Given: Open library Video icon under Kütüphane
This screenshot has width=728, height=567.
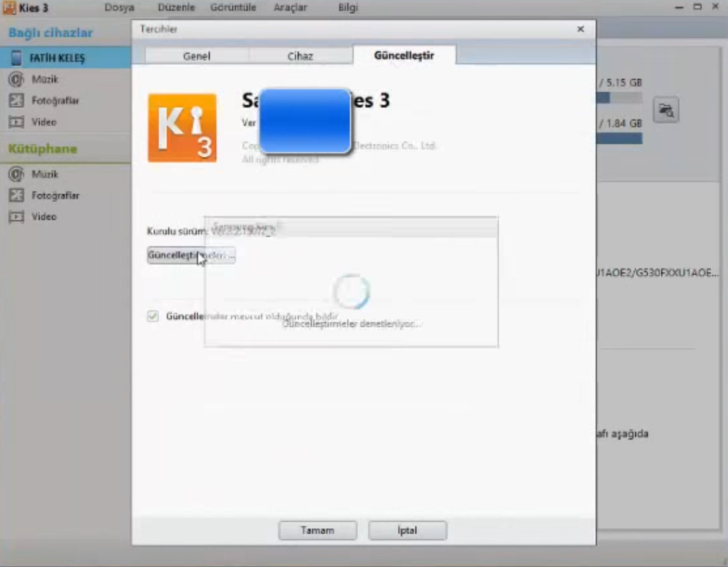Looking at the screenshot, I should [x=16, y=217].
